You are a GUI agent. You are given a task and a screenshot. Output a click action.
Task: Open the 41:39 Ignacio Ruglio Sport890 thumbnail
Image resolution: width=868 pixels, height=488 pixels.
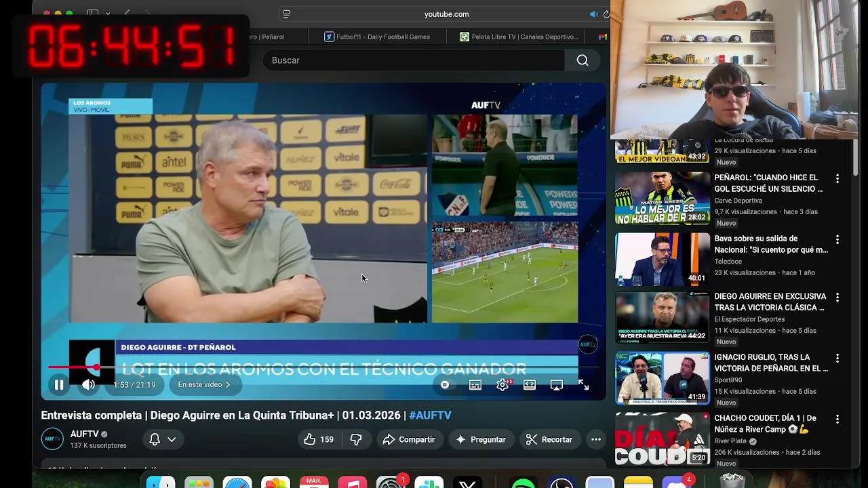click(663, 378)
